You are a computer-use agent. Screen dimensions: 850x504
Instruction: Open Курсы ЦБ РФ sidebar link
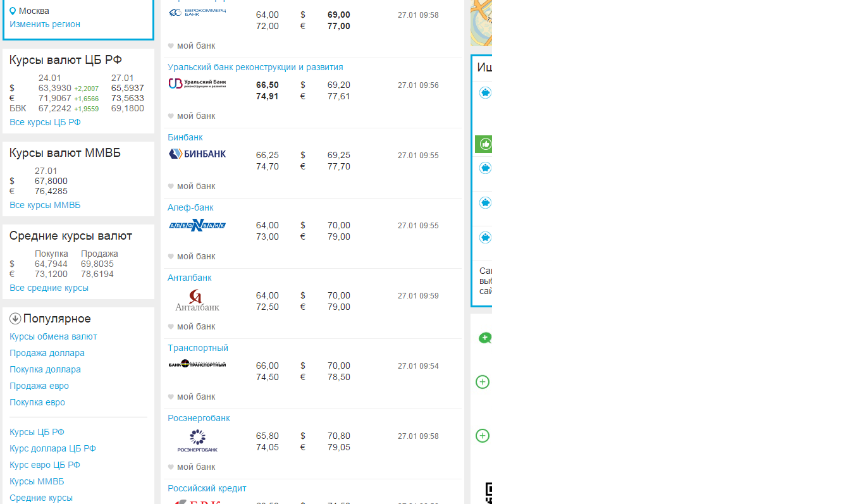pos(37,432)
